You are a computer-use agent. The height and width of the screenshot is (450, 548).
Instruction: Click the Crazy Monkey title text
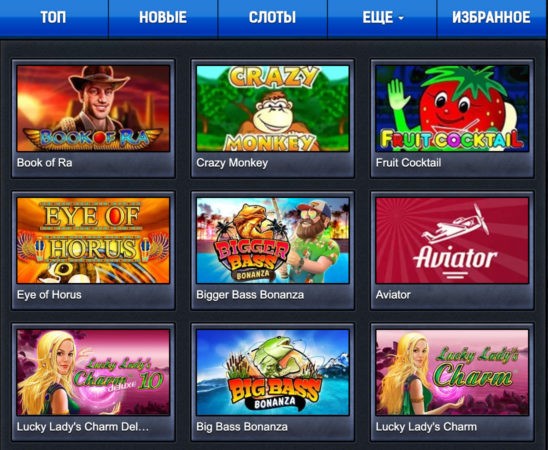(x=232, y=163)
